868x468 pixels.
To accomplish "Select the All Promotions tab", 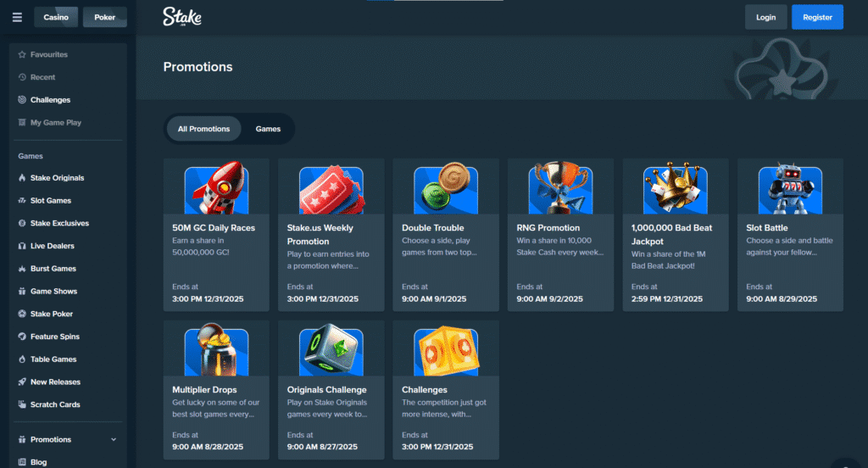I will pos(203,129).
